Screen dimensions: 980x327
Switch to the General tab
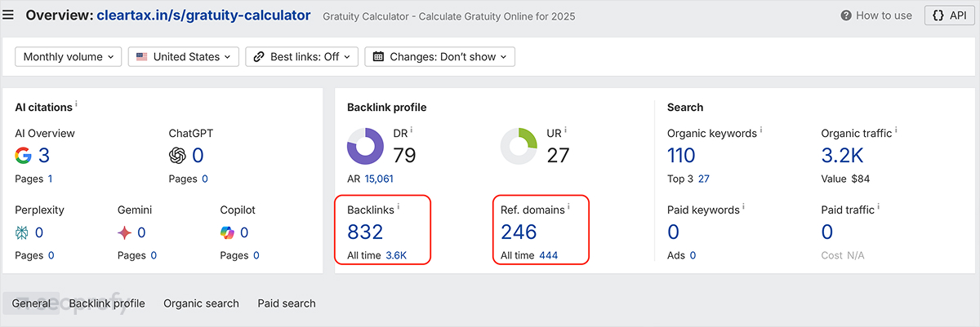tap(31, 303)
